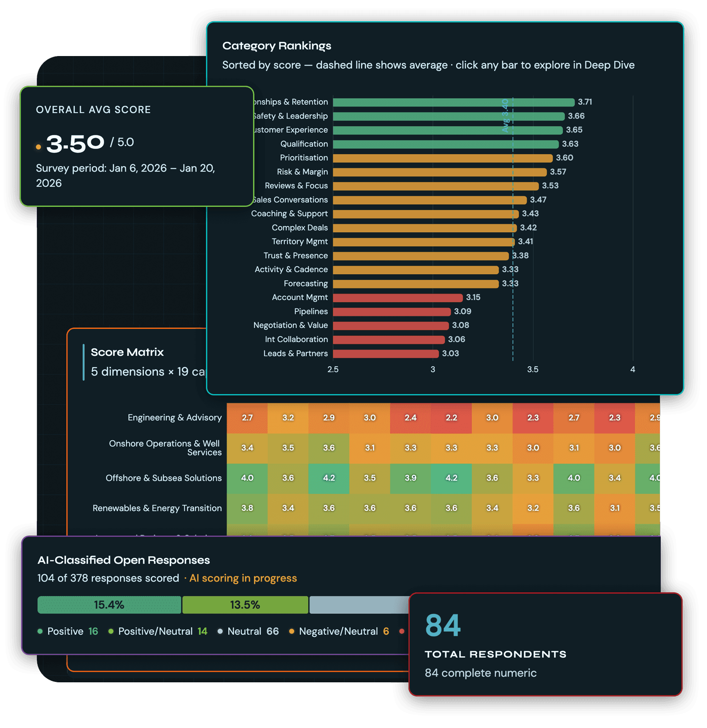Click the Territory Mgmt bar

click(424, 242)
